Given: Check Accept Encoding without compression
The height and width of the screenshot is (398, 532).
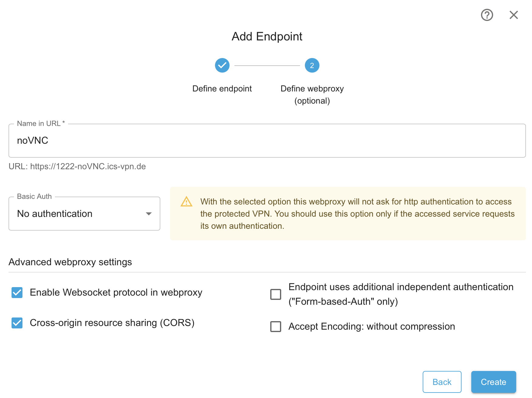Looking at the screenshot, I should (276, 327).
